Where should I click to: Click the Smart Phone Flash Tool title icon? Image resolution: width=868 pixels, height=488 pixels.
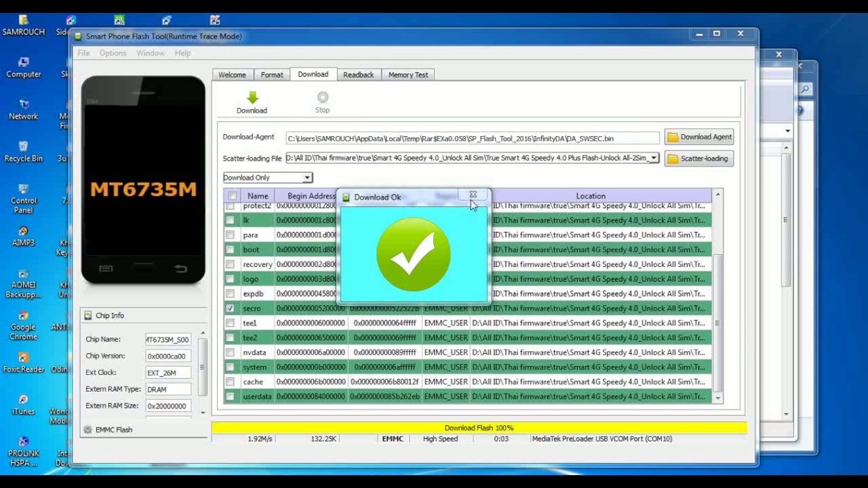[x=78, y=36]
